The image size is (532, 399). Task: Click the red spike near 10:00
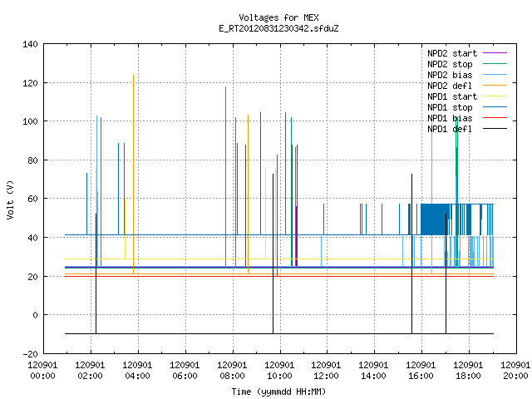277,215
